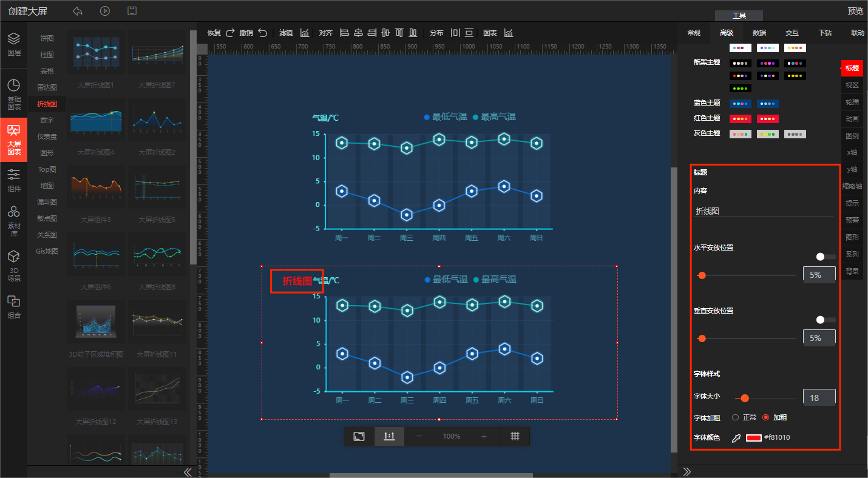This screenshot has width=868, height=478.
Task: Select the x轴 side tab
Action: click(x=852, y=152)
